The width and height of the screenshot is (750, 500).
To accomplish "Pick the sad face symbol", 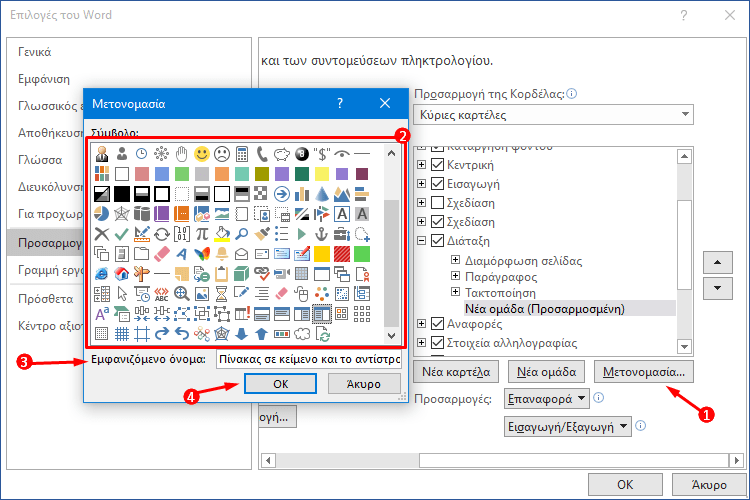I will [222, 154].
